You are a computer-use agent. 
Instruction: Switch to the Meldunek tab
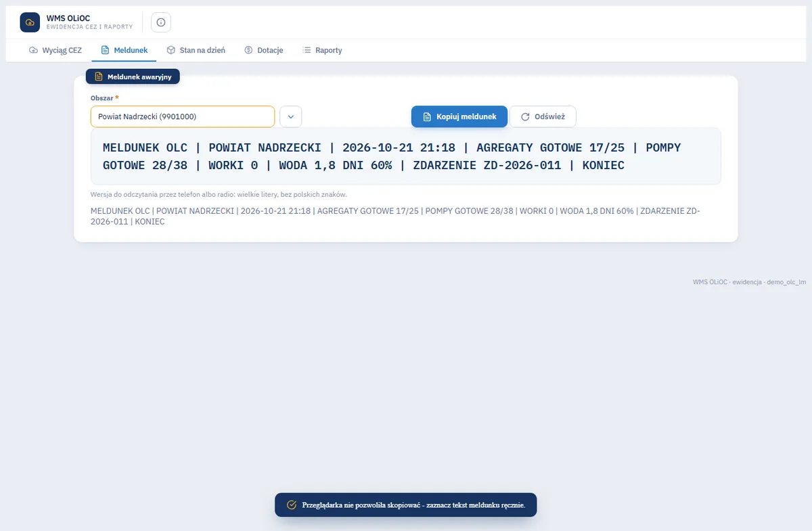[x=124, y=50]
